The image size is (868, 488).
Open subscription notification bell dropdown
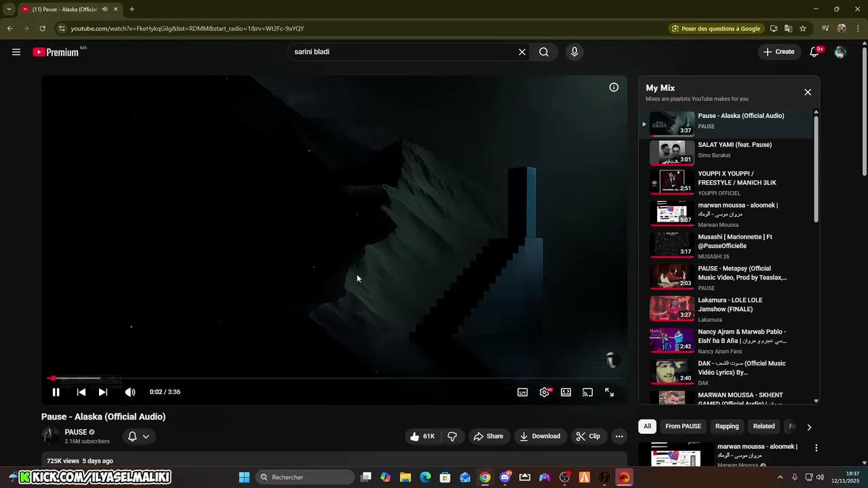[138, 436]
